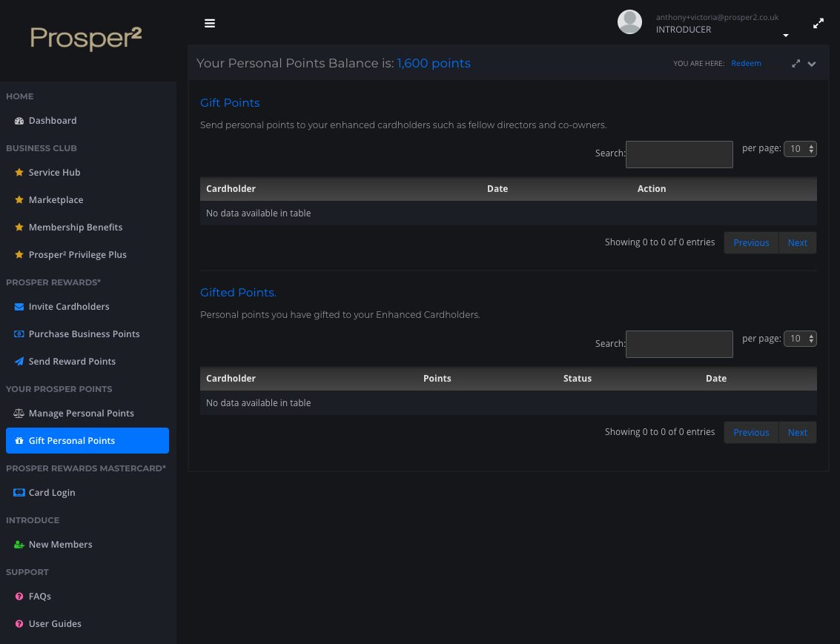Open the Service Hub page

coord(54,173)
